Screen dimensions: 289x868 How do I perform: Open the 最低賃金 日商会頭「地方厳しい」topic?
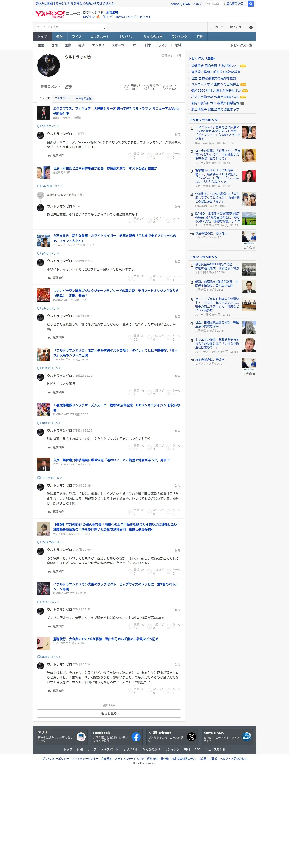tap(215, 66)
